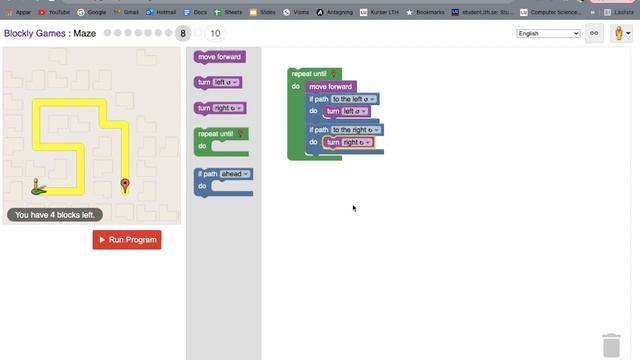Click the workspace trash can
This screenshot has width=640, height=360.
[x=611, y=345]
